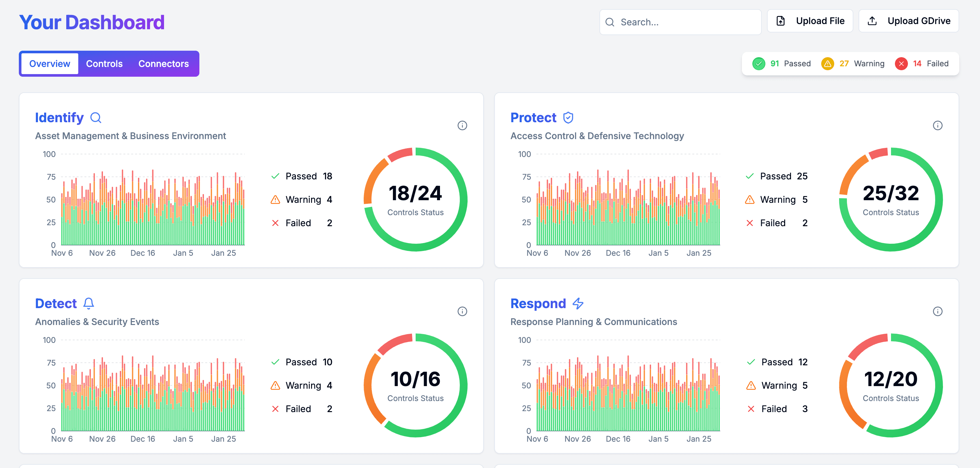The image size is (980, 468).
Task: Open the info popover on the Detect card
Action: [x=463, y=311]
